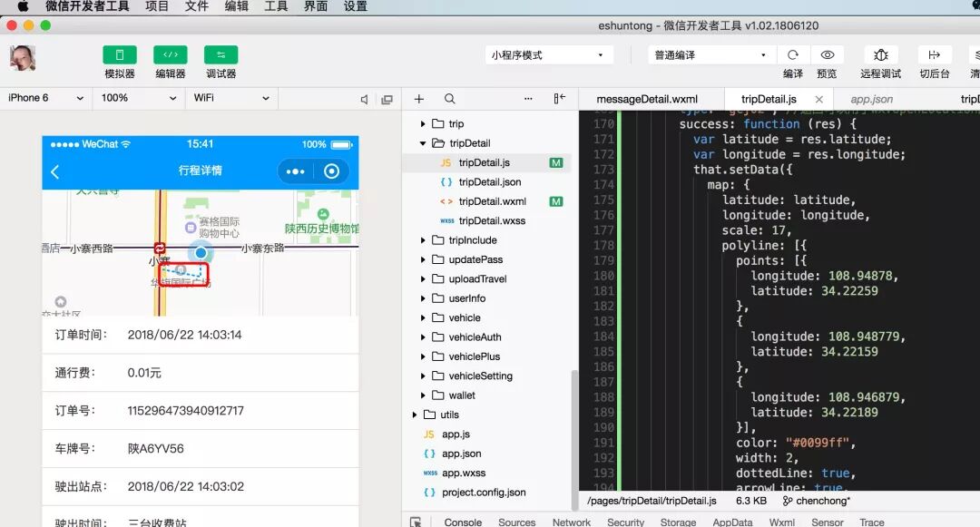Switch to messageDetail.wxml tab
The image size is (980, 527).
(647, 99)
